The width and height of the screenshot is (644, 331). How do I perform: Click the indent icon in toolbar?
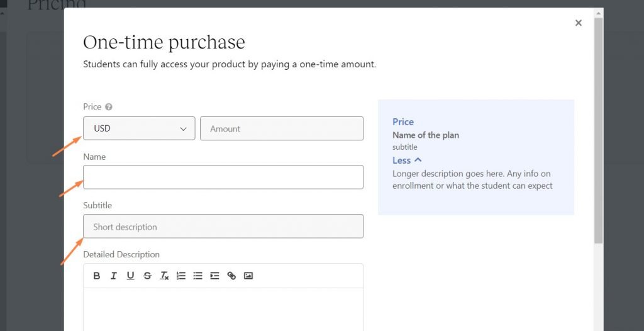click(x=214, y=276)
